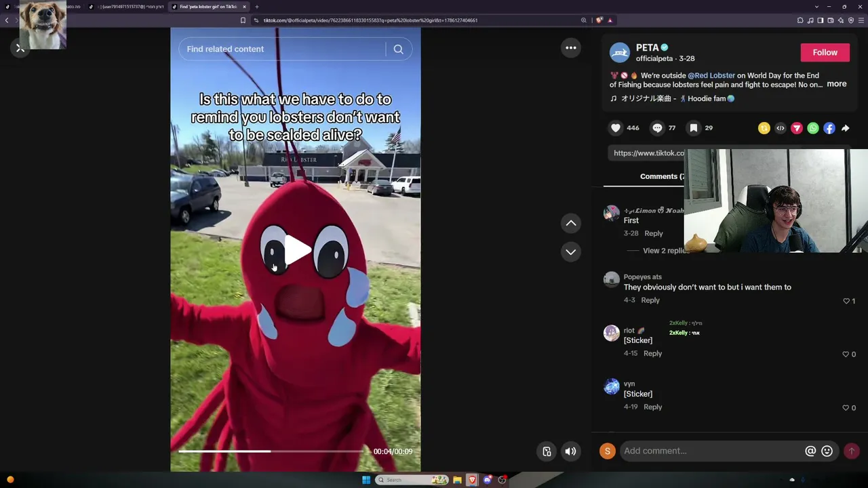Click the zoom magnifier icon in address bar
Image resolution: width=868 pixels, height=488 pixels.
583,20
